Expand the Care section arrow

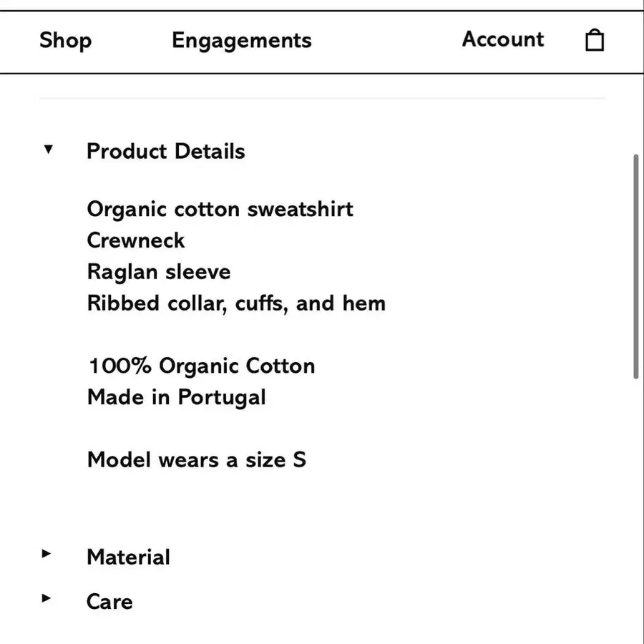point(47,598)
